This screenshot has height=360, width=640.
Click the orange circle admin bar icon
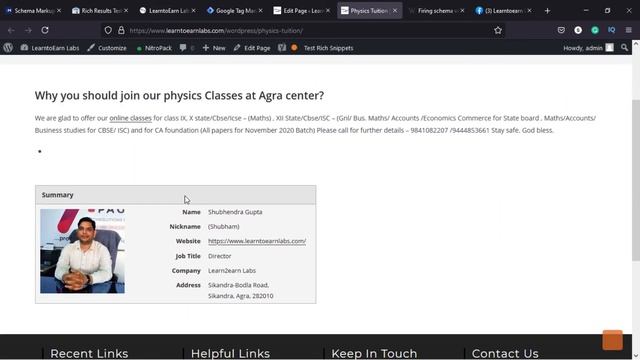pyautogui.click(x=294, y=48)
